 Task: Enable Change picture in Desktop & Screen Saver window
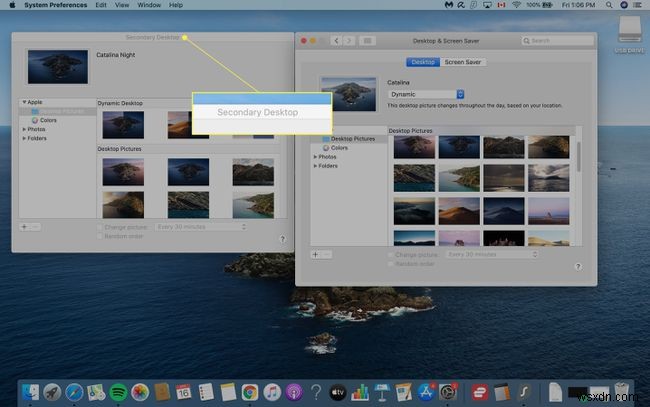click(390, 254)
